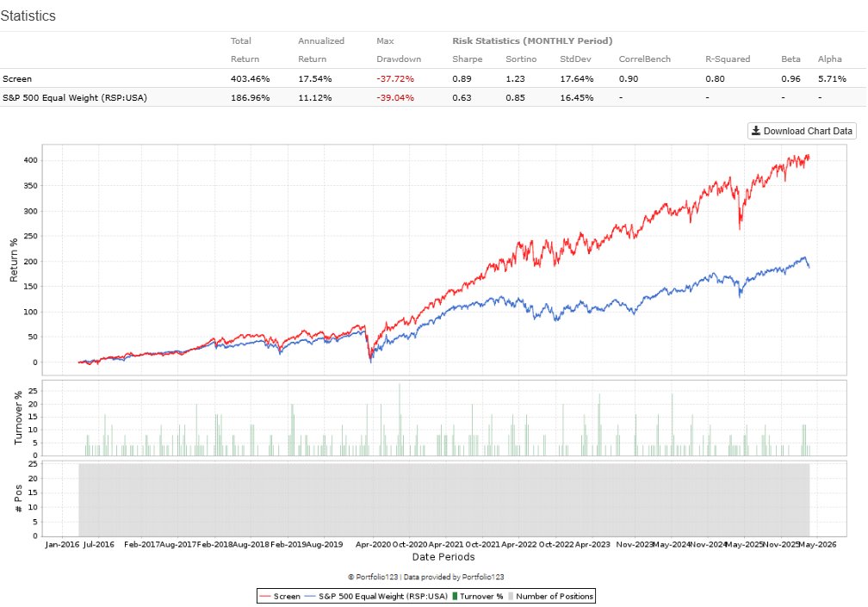Viewport: 868px width, 607px height.
Task: Click the 400 tick on Return % axis
Action: (x=31, y=160)
